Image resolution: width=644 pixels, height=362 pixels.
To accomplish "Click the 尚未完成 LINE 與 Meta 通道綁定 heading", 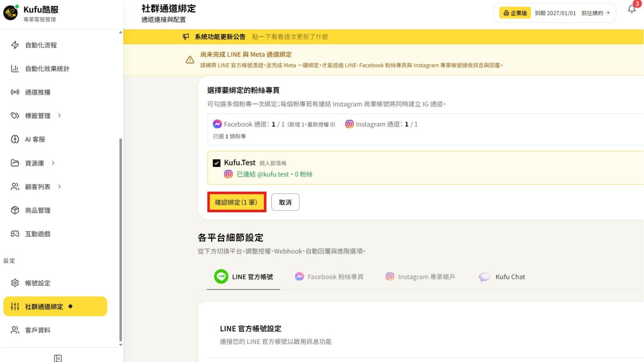I will 246,54.
